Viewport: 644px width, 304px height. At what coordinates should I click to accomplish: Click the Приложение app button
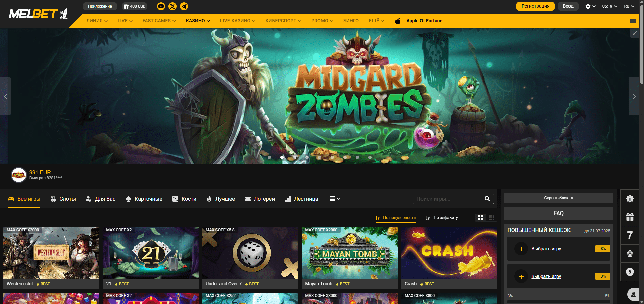(100, 6)
